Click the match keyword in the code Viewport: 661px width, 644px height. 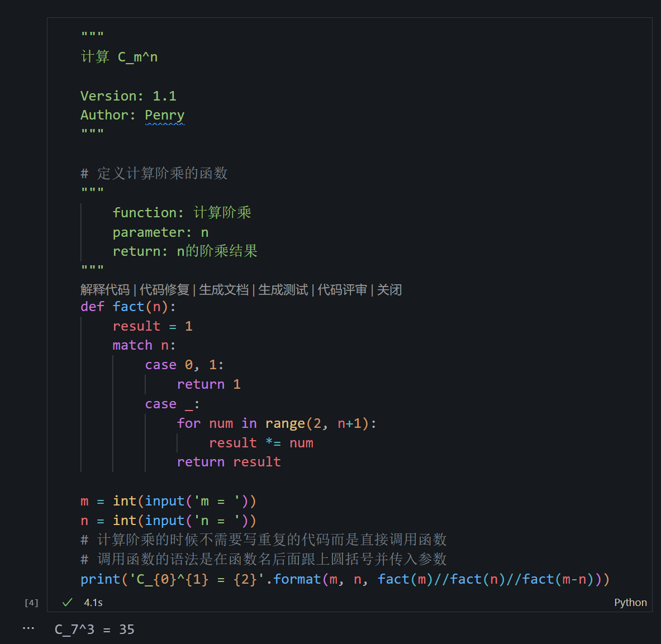[x=132, y=345]
